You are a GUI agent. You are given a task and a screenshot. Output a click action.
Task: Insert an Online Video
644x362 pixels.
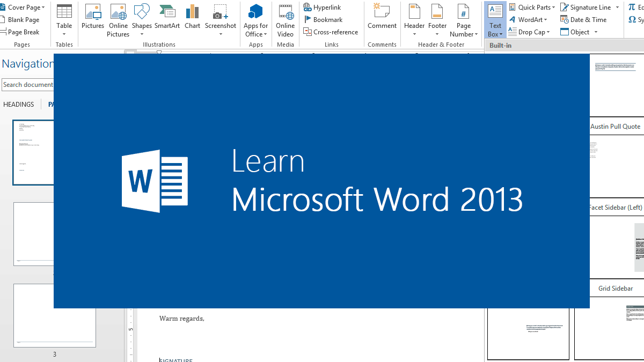[285, 20]
